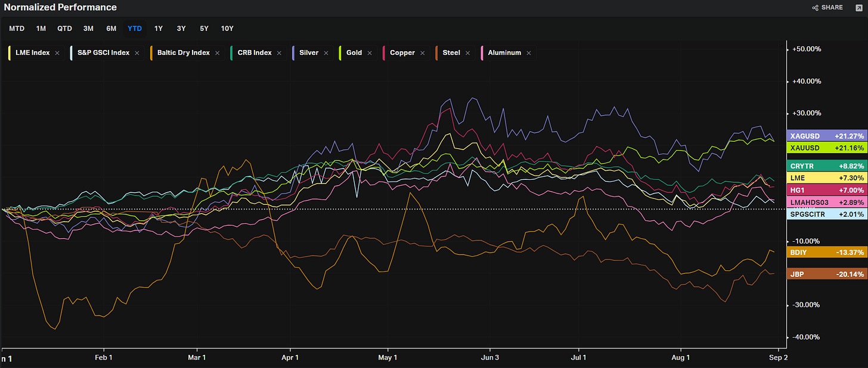868x368 pixels.
Task: Click the HG1 +7.00% value tag
Action: 826,190
